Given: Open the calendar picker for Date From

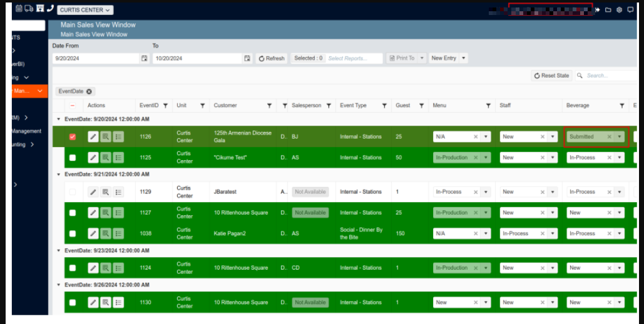Looking at the screenshot, I should point(145,58).
